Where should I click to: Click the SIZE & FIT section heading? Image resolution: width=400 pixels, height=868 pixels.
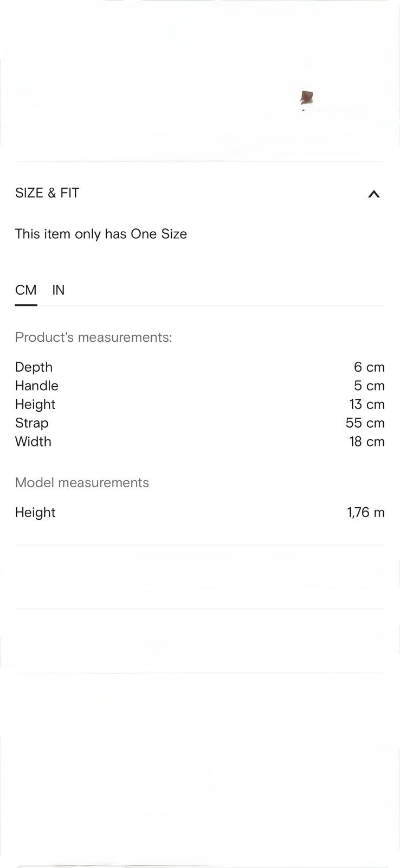[47, 193]
